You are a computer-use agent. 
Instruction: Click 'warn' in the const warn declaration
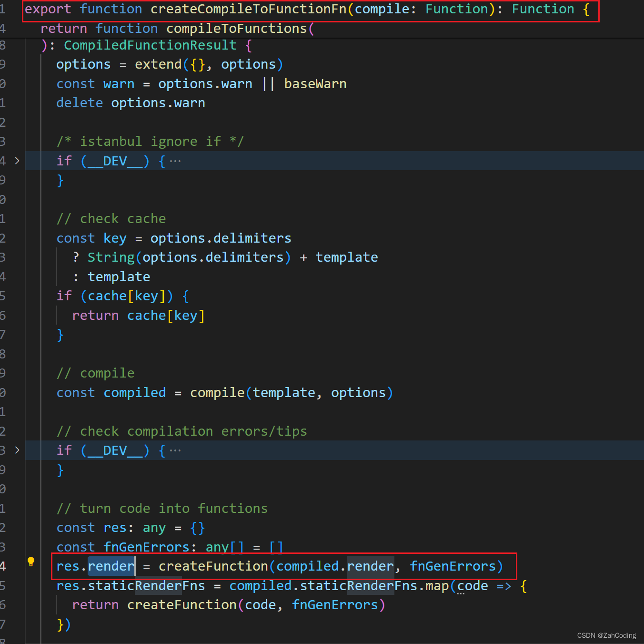[119, 84]
